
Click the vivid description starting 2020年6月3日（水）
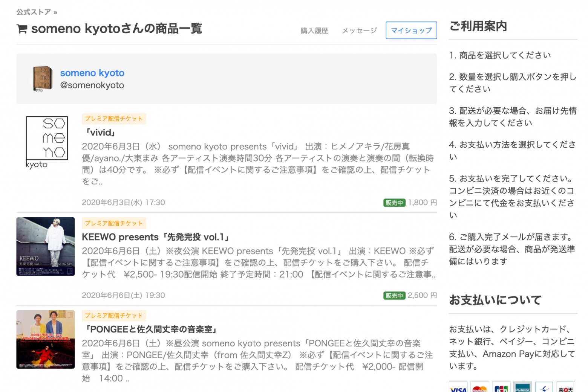[258, 164]
